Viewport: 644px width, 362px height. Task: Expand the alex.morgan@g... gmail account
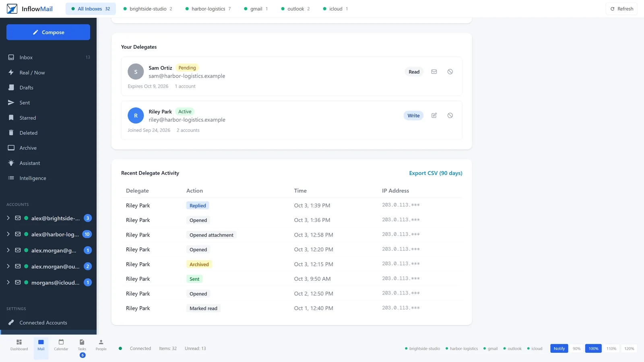[8, 250]
